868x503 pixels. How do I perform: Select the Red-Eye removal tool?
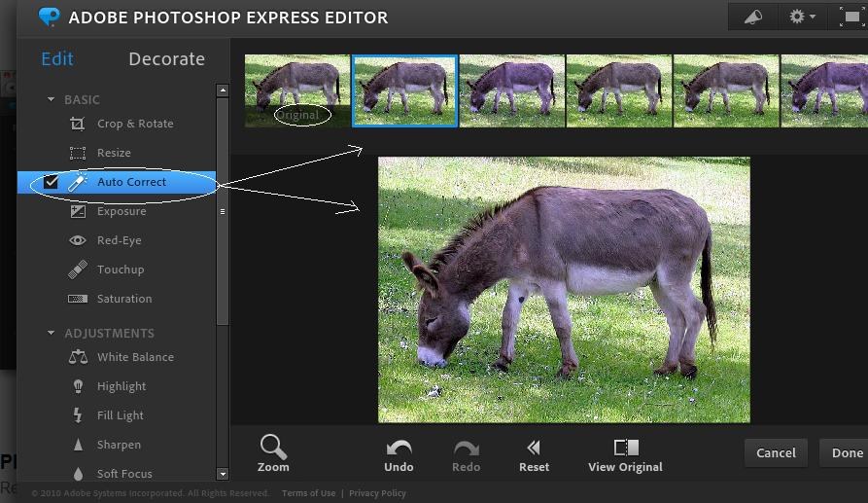pyautogui.click(x=119, y=240)
